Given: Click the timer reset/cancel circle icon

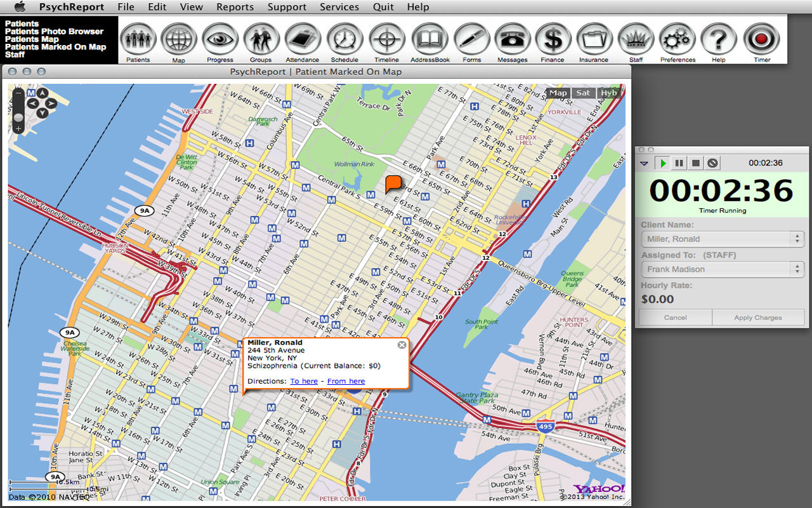Looking at the screenshot, I should [712, 163].
